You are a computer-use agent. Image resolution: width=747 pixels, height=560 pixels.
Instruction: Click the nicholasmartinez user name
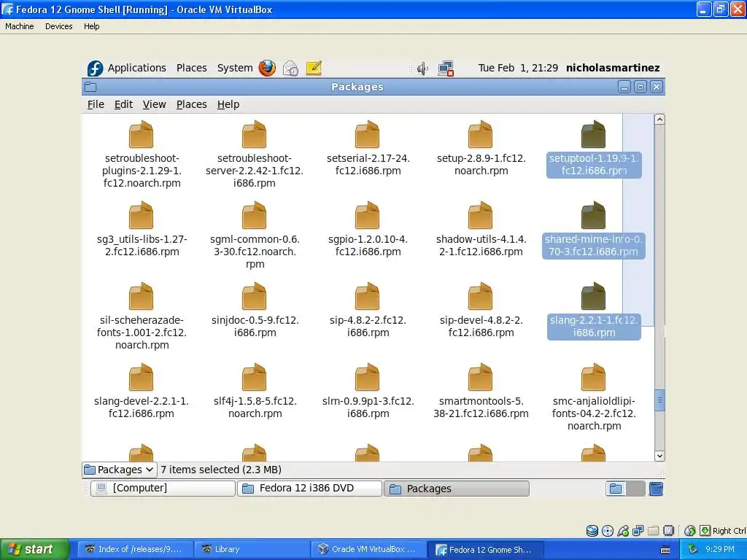click(x=613, y=68)
